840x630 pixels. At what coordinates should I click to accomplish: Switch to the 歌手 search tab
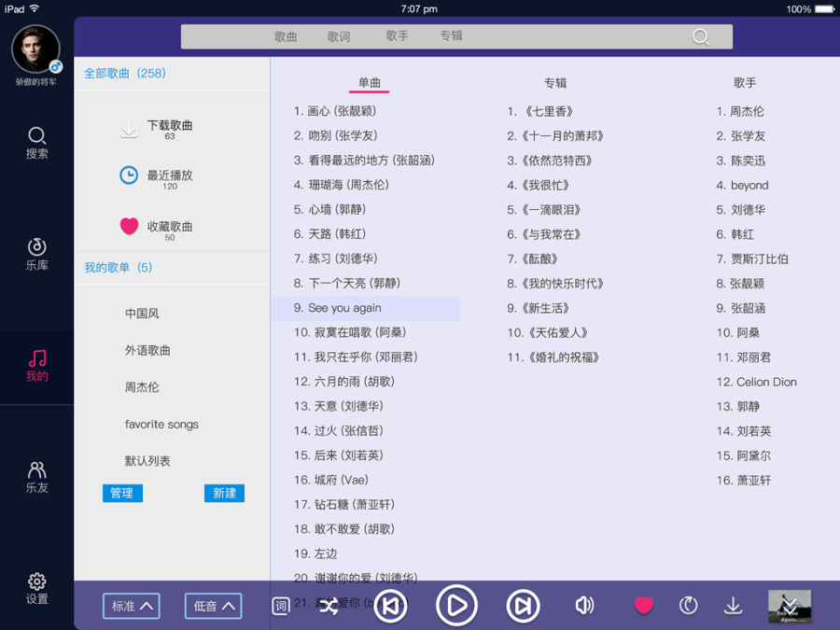[x=395, y=36]
